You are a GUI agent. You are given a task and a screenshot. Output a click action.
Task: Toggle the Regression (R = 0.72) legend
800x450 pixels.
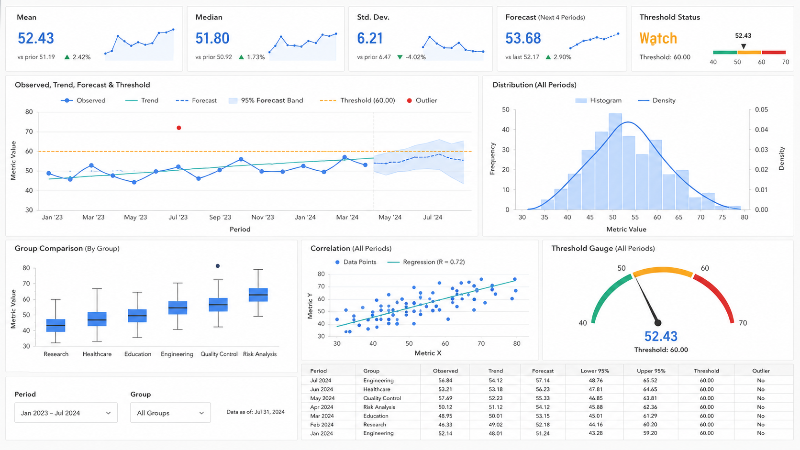tap(427, 262)
